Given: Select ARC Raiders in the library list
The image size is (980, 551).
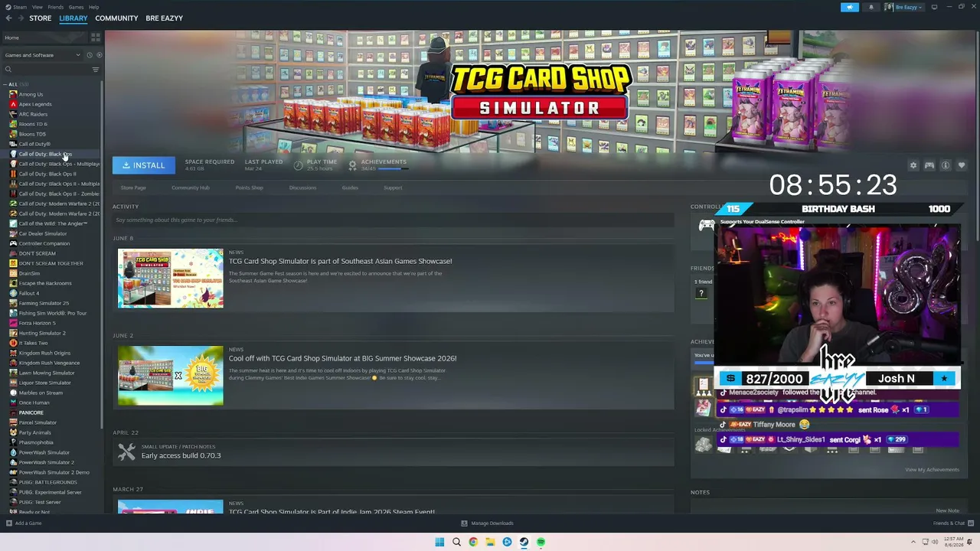Looking at the screenshot, I should (x=33, y=114).
